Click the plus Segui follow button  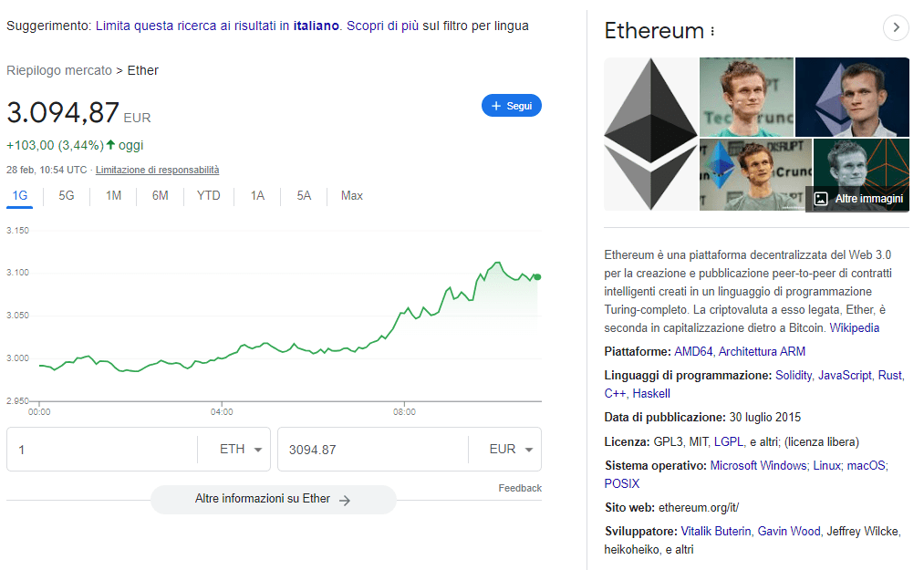point(511,106)
